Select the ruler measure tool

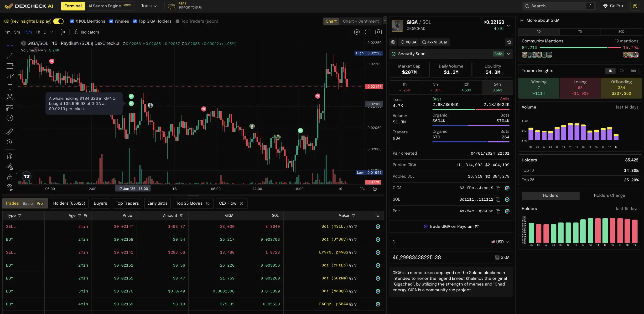(x=10, y=132)
